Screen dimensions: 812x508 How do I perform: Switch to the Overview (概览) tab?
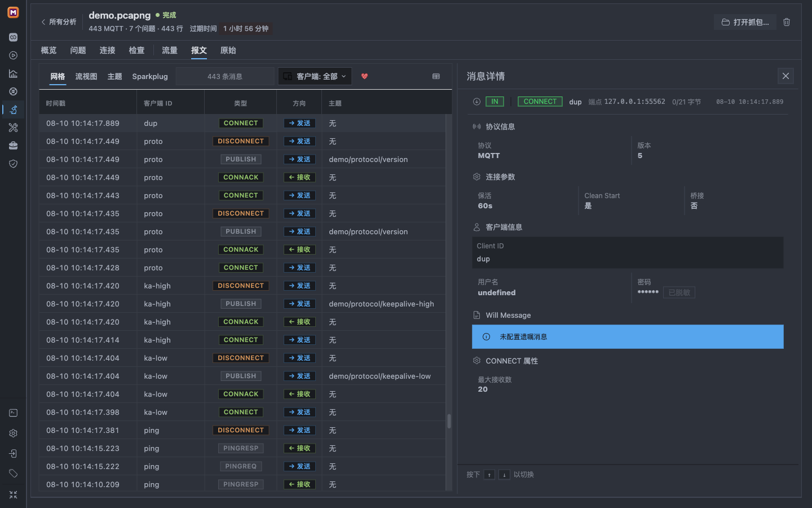(48, 50)
